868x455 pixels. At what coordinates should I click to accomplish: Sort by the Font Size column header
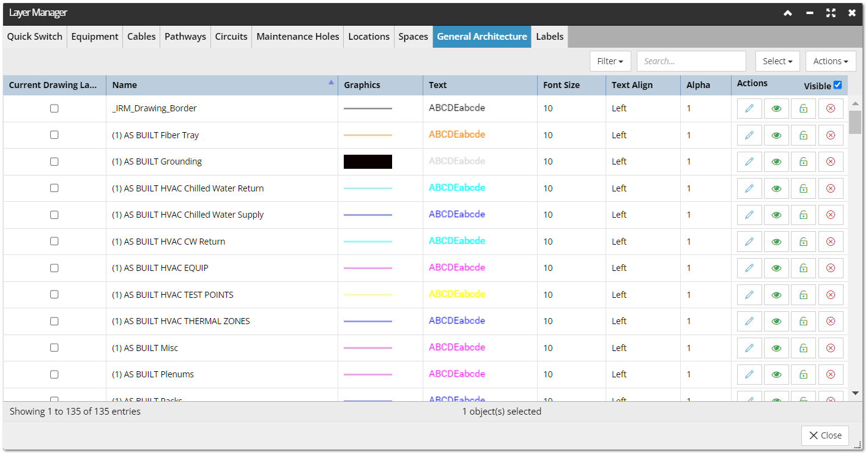[x=571, y=85]
